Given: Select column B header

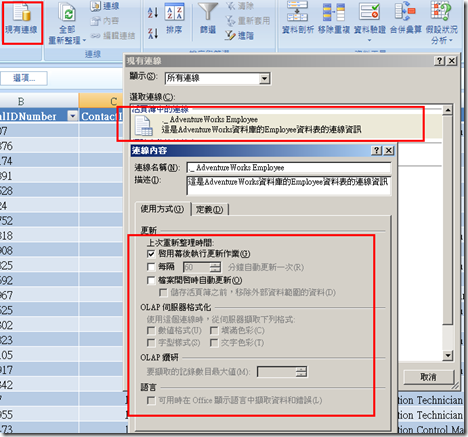Looking at the screenshot, I should 39,101.
